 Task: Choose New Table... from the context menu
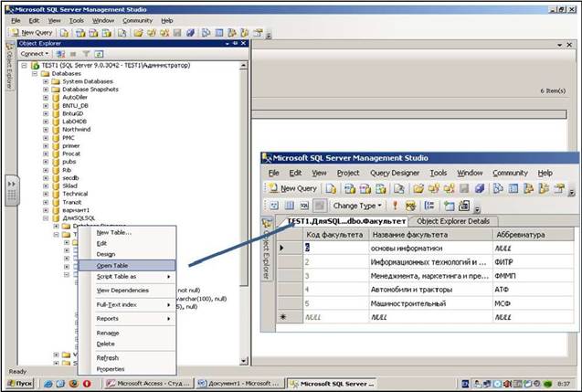(x=127, y=233)
